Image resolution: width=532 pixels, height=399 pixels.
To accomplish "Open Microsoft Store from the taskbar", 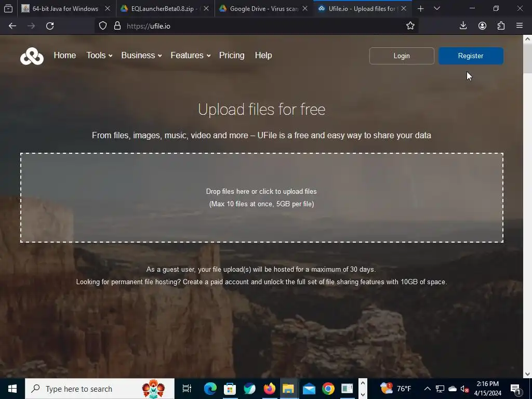I will coord(230,389).
